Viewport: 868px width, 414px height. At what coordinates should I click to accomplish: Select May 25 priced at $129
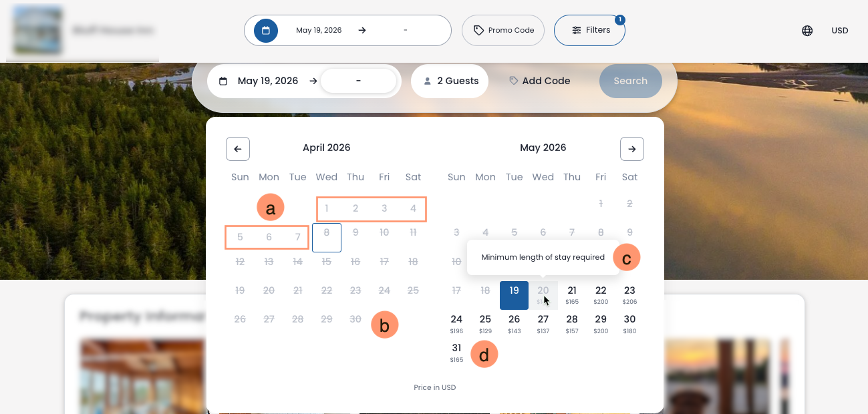485,324
